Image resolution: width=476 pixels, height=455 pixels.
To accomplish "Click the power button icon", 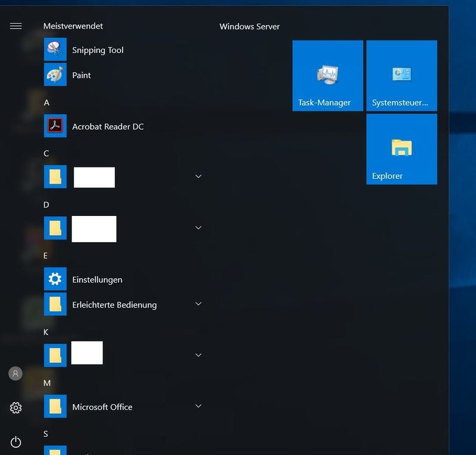I will click(16, 442).
